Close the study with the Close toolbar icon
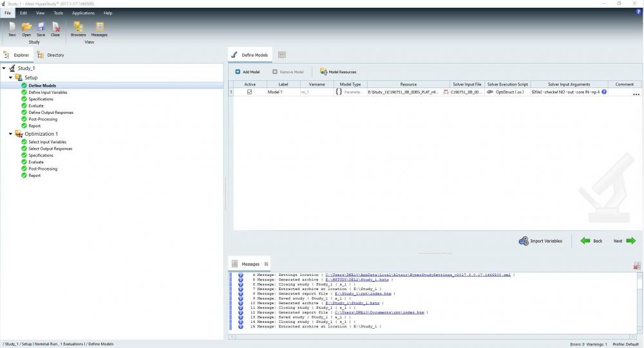 click(55, 29)
